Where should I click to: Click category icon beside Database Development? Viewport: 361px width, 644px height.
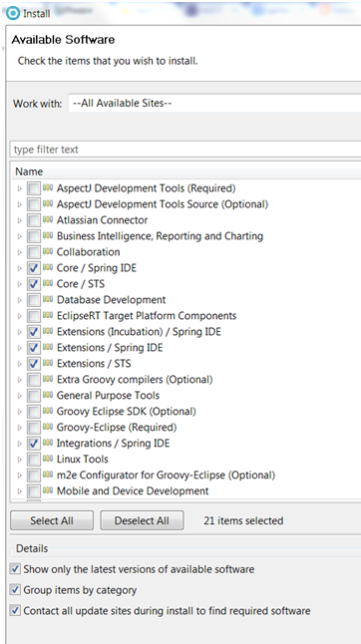coord(48,300)
